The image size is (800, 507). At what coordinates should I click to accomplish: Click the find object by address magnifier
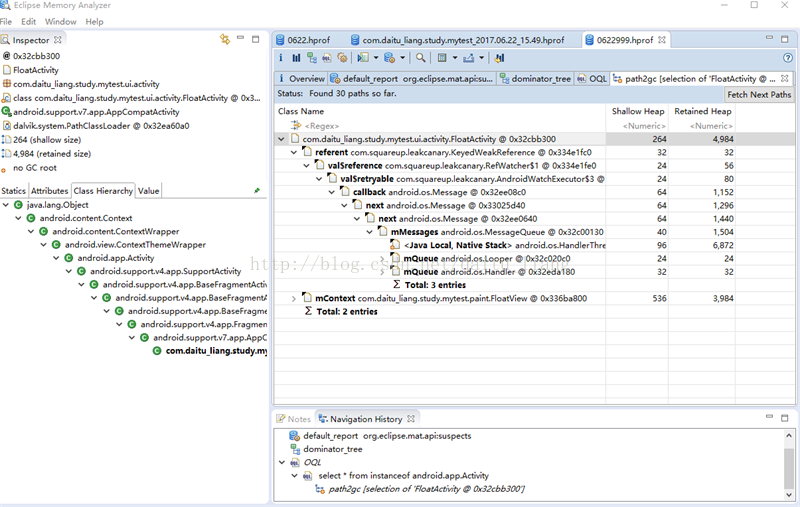420,58
